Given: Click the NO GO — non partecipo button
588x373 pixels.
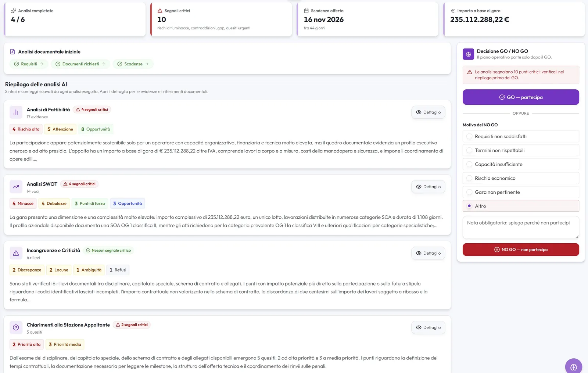Looking at the screenshot, I should click(521, 250).
